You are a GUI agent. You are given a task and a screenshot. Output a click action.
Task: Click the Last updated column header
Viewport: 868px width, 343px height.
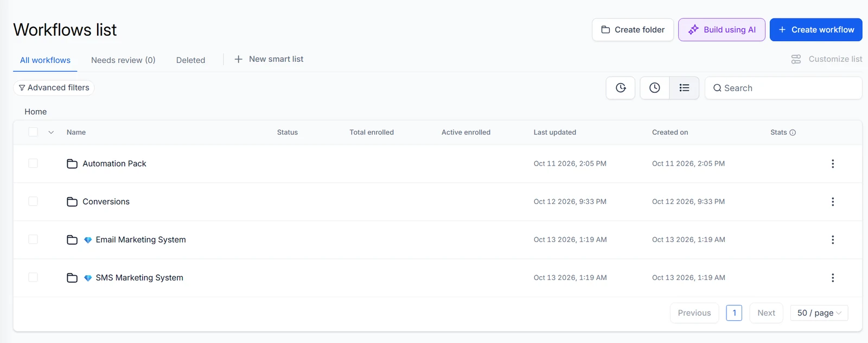pos(555,132)
